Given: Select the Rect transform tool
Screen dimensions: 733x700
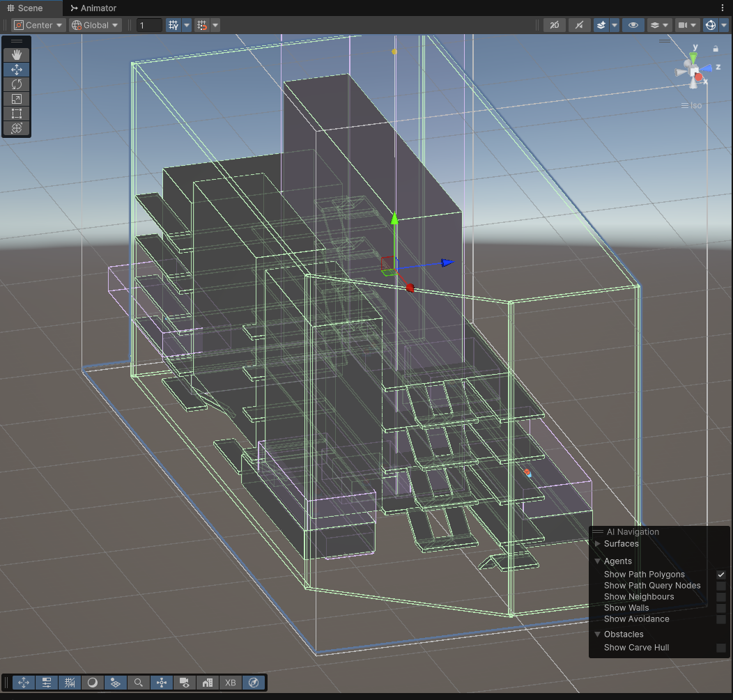Looking at the screenshot, I should 17,114.
